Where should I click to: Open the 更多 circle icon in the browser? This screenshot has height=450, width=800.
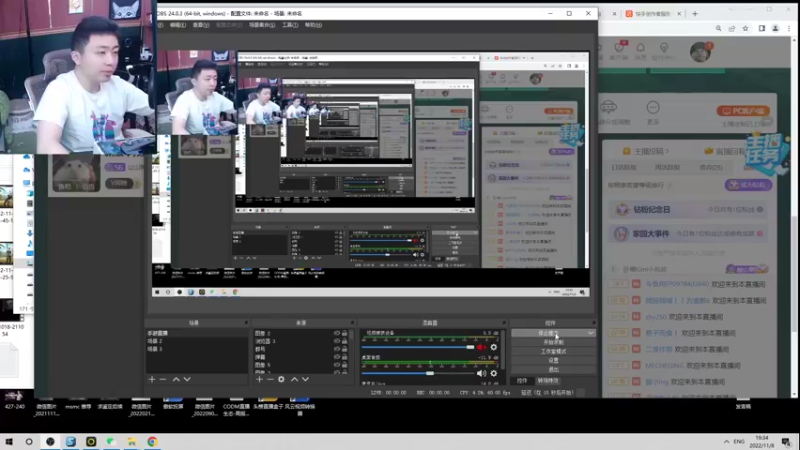[x=653, y=108]
